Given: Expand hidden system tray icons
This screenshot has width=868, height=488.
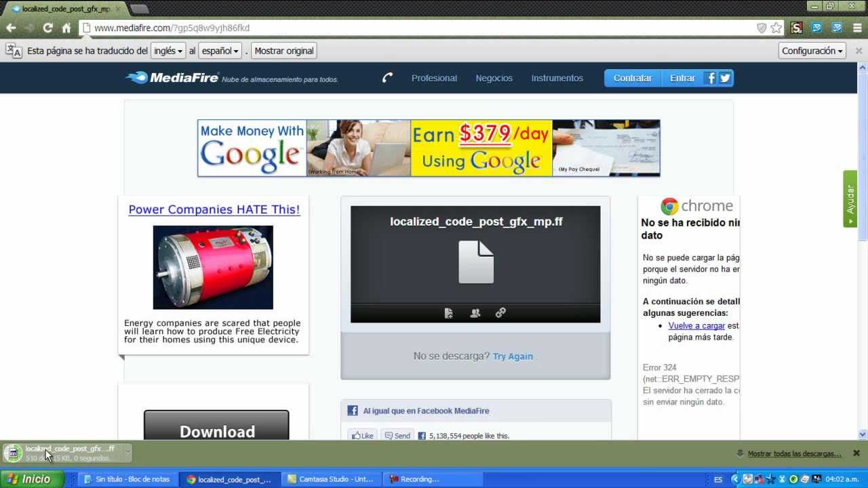Looking at the screenshot, I should [x=734, y=479].
